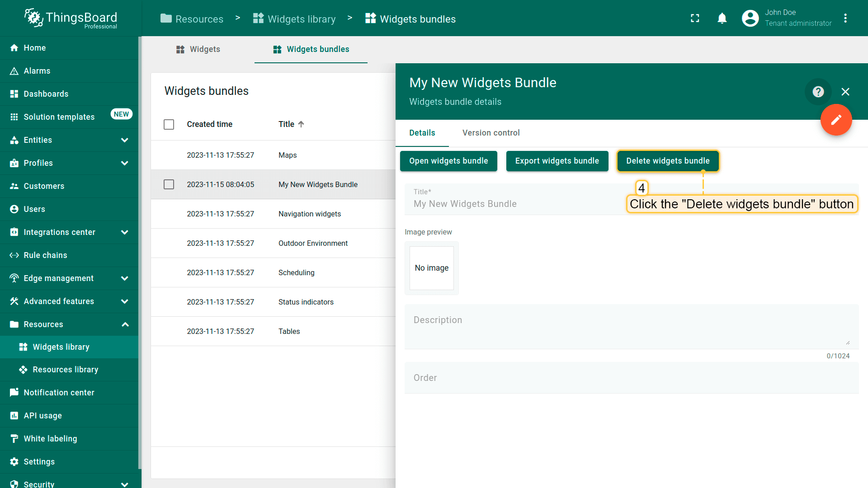Open Rule chains in the sidebar
Image resolution: width=868 pixels, height=488 pixels.
45,255
